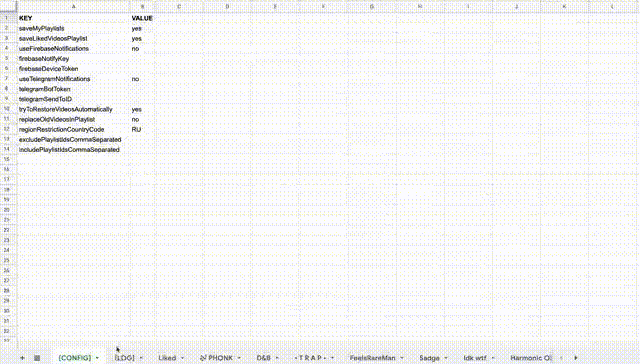Open the FeelsRareMan tab dropdown arrow

(402, 358)
